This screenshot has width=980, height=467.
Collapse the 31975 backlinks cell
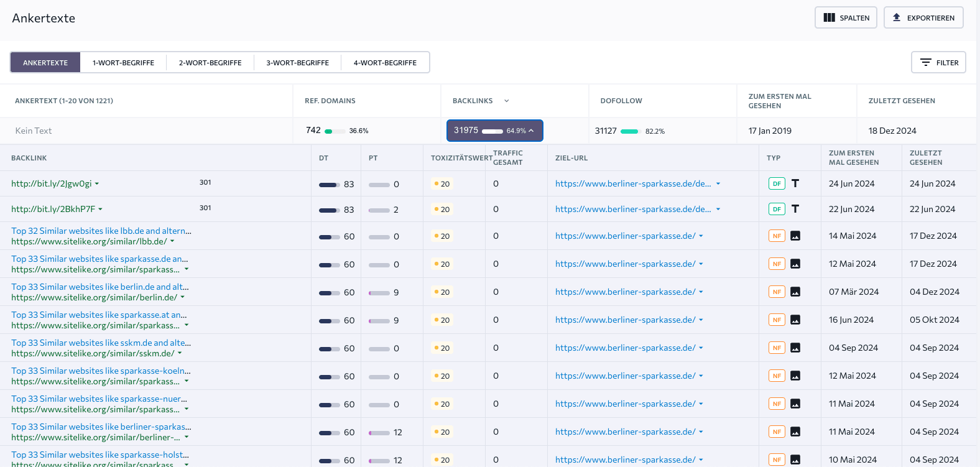[495, 131]
